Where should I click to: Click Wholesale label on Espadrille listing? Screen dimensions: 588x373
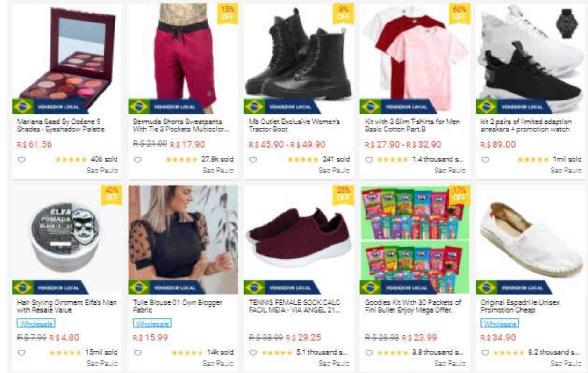pyautogui.click(x=500, y=323)
